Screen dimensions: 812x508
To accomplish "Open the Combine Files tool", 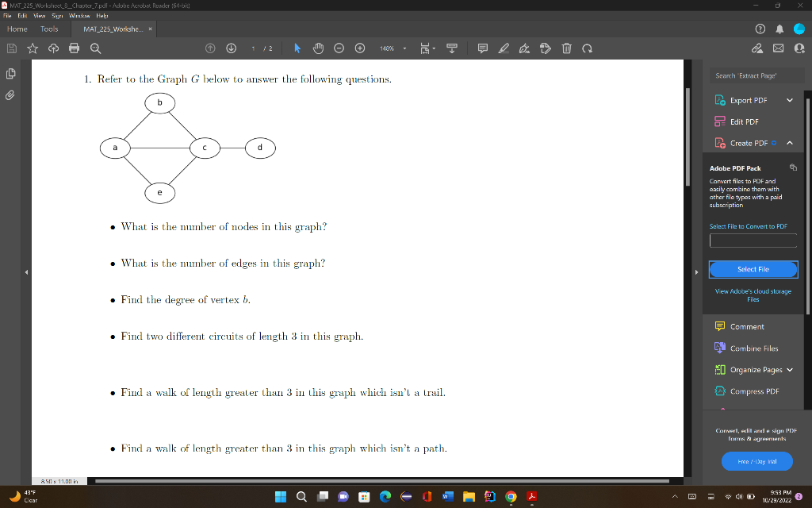I will pyautogui.click(x=754, y=348).
